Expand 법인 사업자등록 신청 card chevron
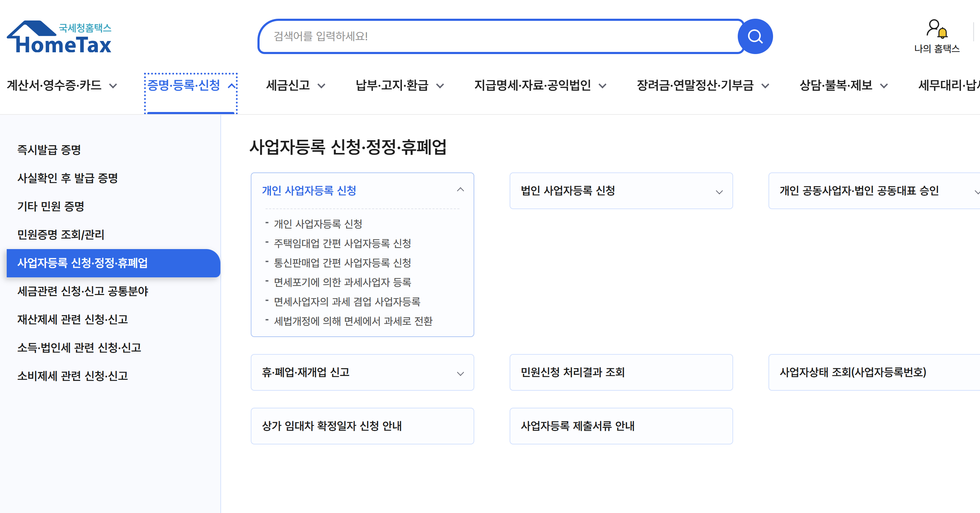The image size is (980, 513). [719, 192]
